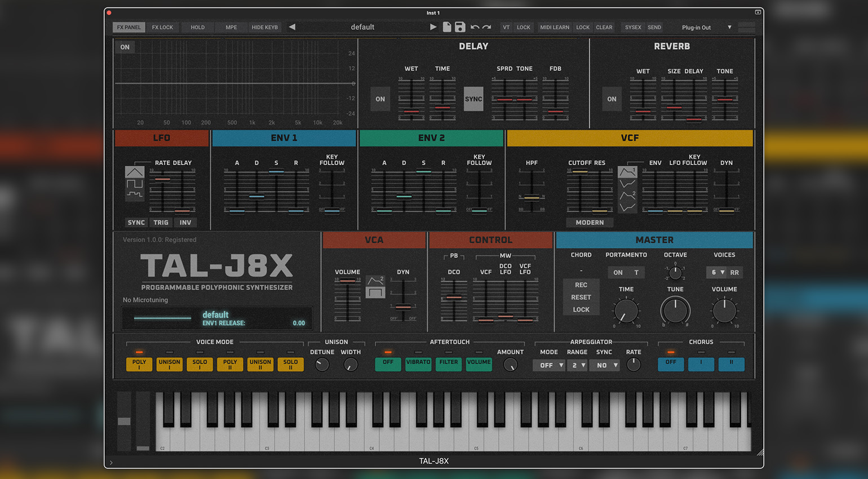Screen dimensions: 868x479
Task: Click the MODERN filter button in VCF
Action: (590, 223)
